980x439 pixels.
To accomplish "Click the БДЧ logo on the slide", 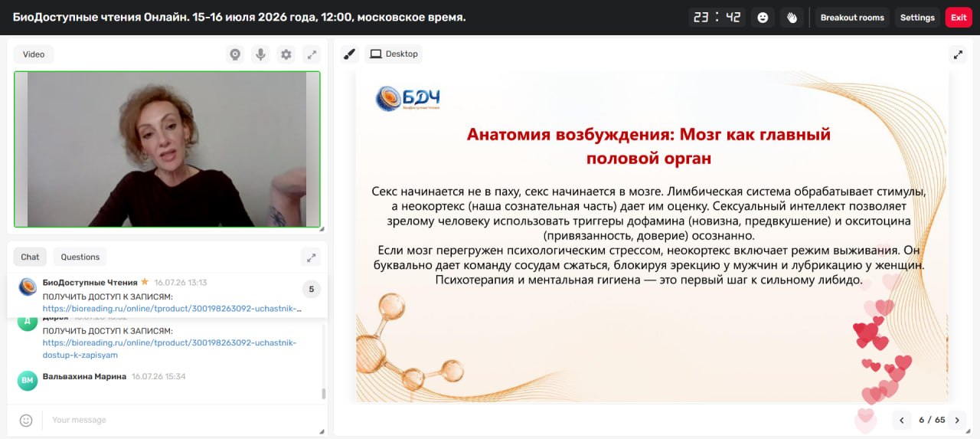I will pos(407,98).
